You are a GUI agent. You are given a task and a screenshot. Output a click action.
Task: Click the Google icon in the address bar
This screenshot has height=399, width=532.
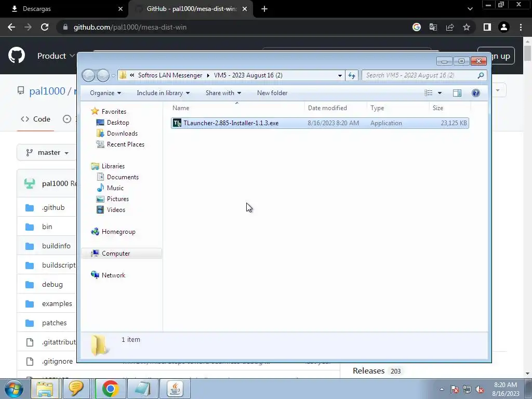[417, 27]
